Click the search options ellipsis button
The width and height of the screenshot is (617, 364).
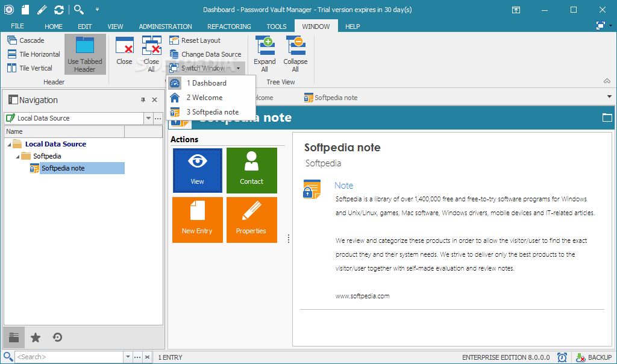[x=137, y=357]
